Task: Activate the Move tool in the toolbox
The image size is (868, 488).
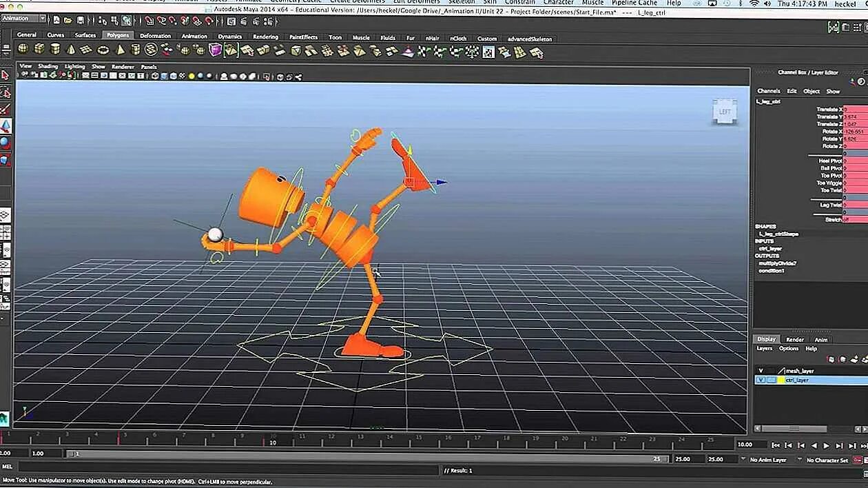Action: tap(6, 125)
